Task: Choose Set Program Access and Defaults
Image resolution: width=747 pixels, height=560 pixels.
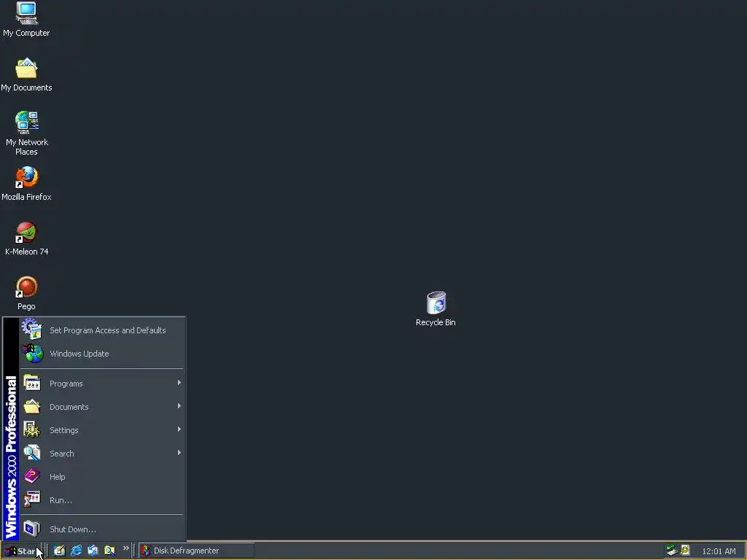Action: coord(101,330)
